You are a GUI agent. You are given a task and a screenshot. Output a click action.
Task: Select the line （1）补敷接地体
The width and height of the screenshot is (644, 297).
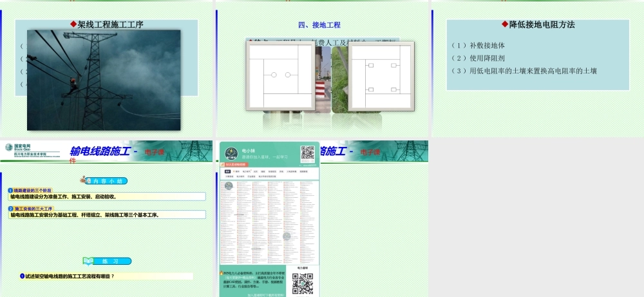point(478,45)
